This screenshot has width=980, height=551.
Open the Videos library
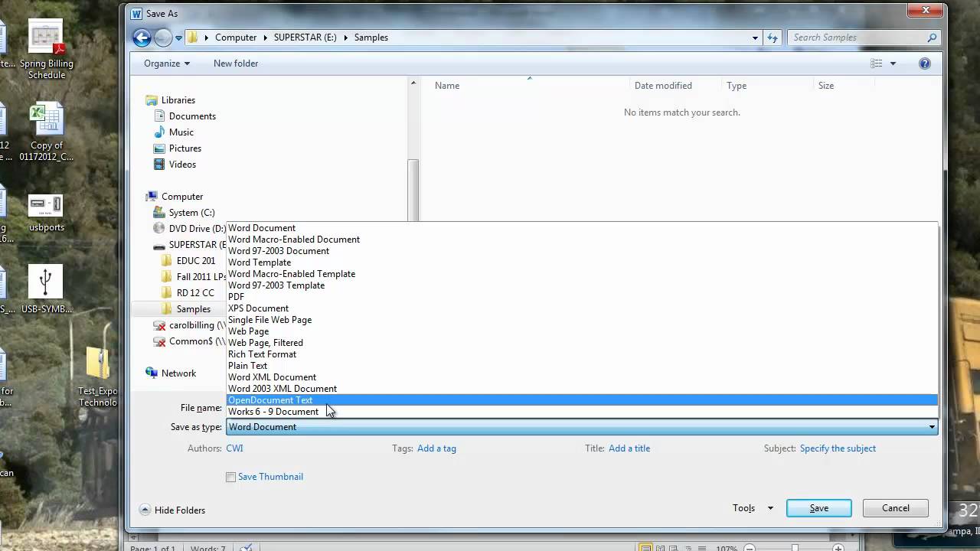coord(175,165)
